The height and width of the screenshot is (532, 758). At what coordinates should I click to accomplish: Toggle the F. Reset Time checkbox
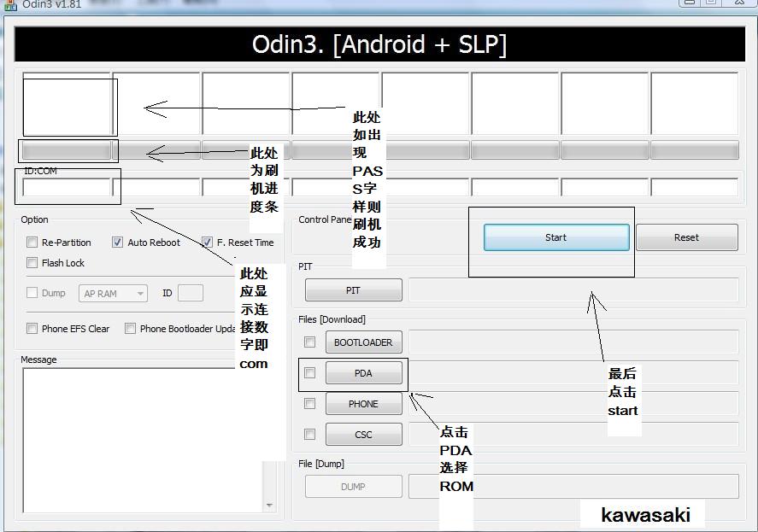(x=207, y=242)
